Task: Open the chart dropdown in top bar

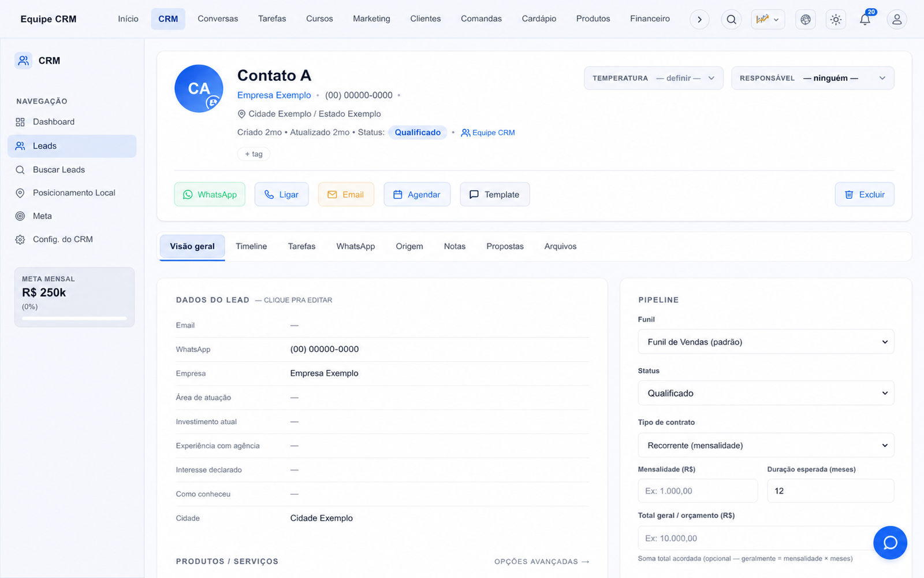Action: [767, 20]
